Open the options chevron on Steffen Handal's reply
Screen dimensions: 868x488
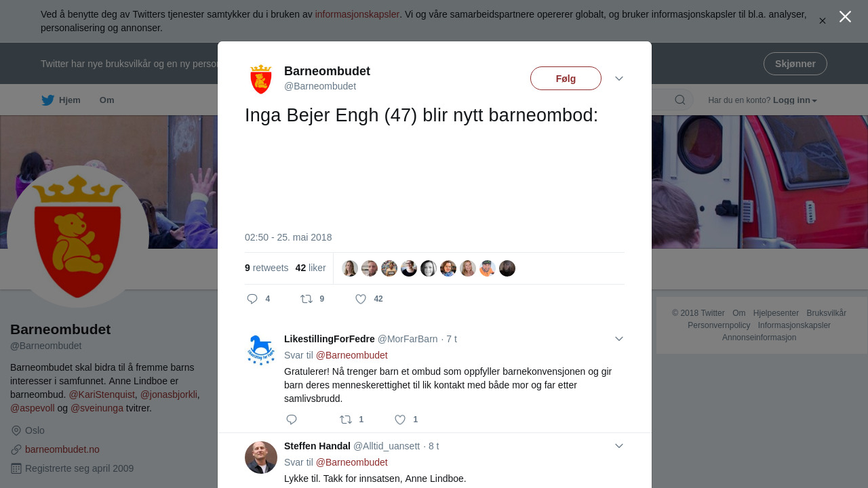[619, 446]
